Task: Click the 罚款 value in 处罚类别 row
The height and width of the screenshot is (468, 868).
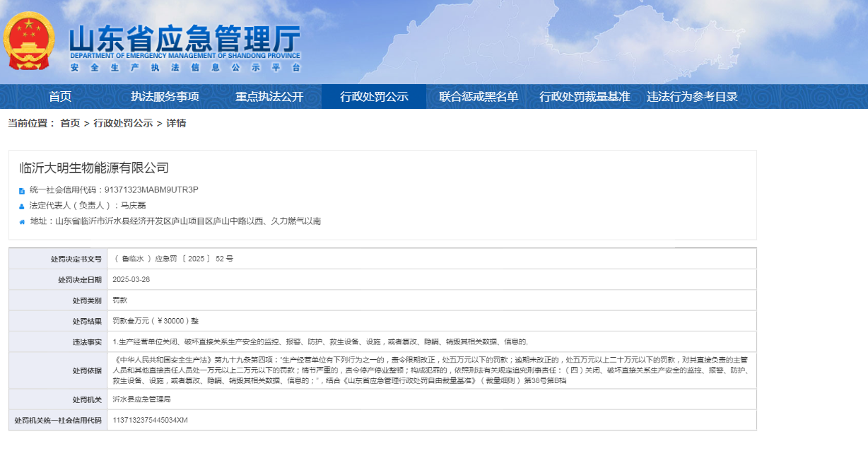Action: tap(119, 300)
